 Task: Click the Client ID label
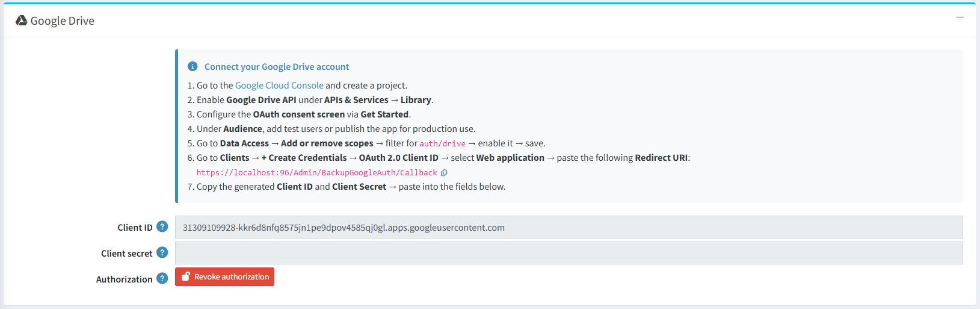135,228
